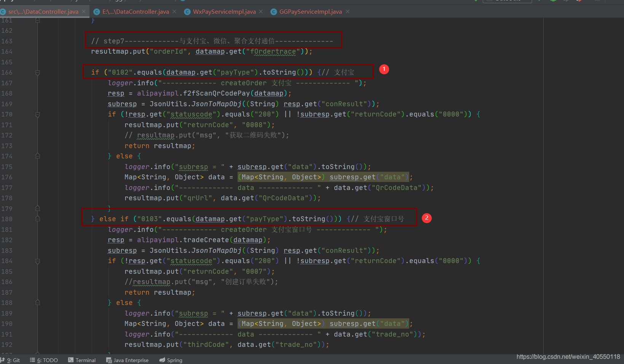
Task: Click the step7 comment on line 163
Action: 212,41
